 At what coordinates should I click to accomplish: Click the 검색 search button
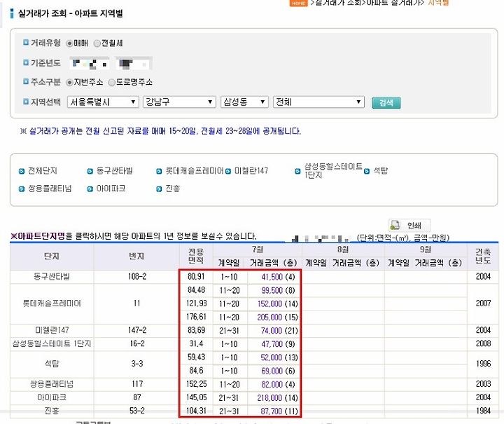[386, 102]
